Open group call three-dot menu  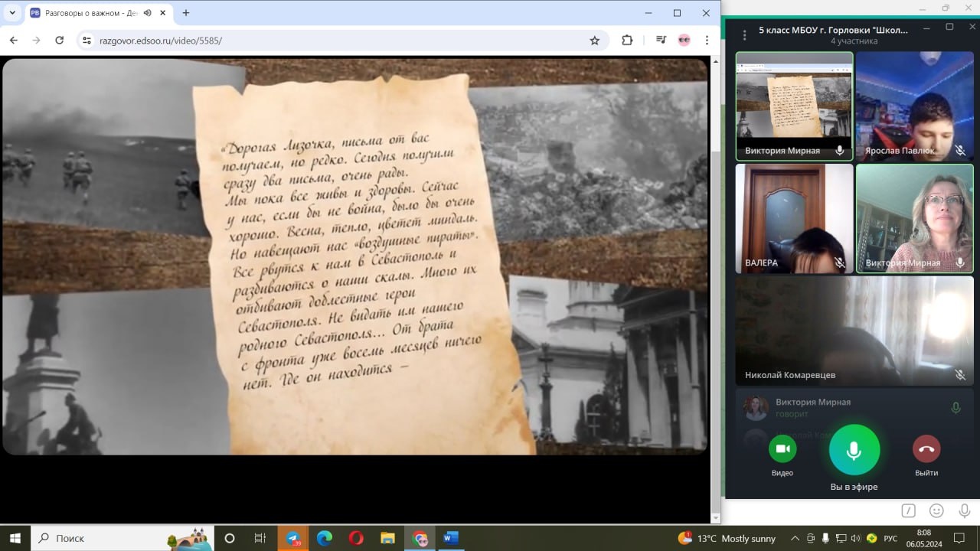click(x=743, y=34)
